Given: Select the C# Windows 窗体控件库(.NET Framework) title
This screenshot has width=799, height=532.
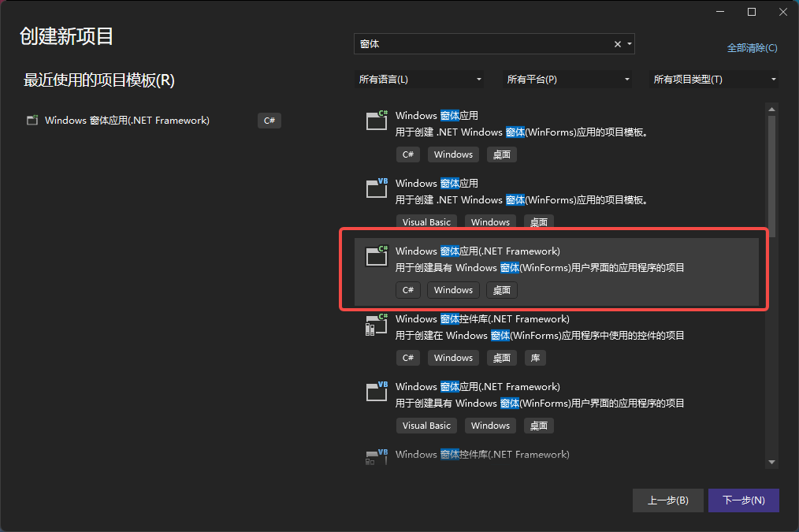Looking at the screenshot, I should pos(482,319).
